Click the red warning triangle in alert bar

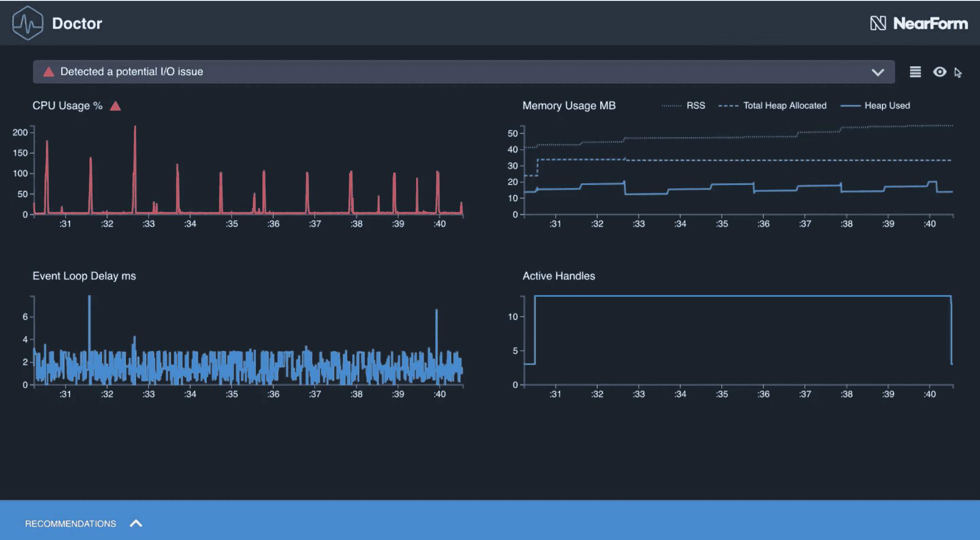49,72
